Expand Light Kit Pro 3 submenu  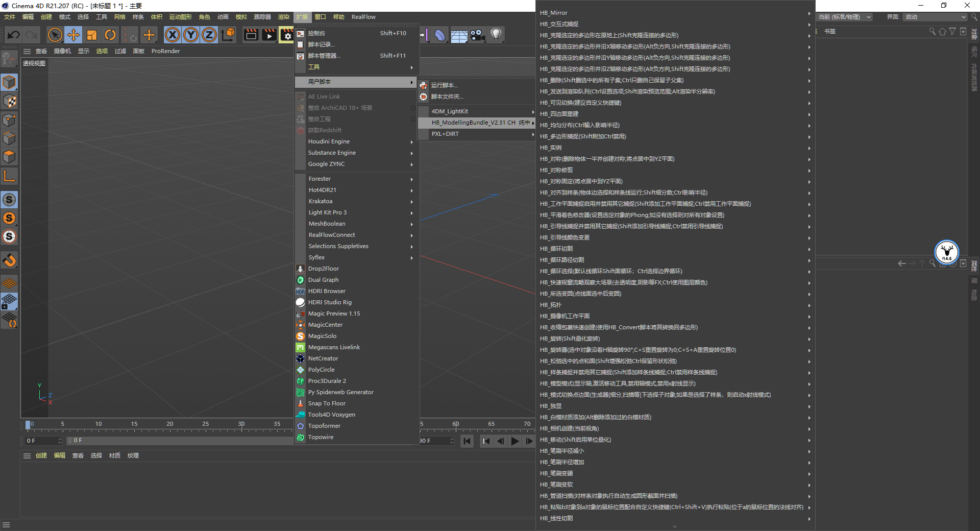point(357,212)
